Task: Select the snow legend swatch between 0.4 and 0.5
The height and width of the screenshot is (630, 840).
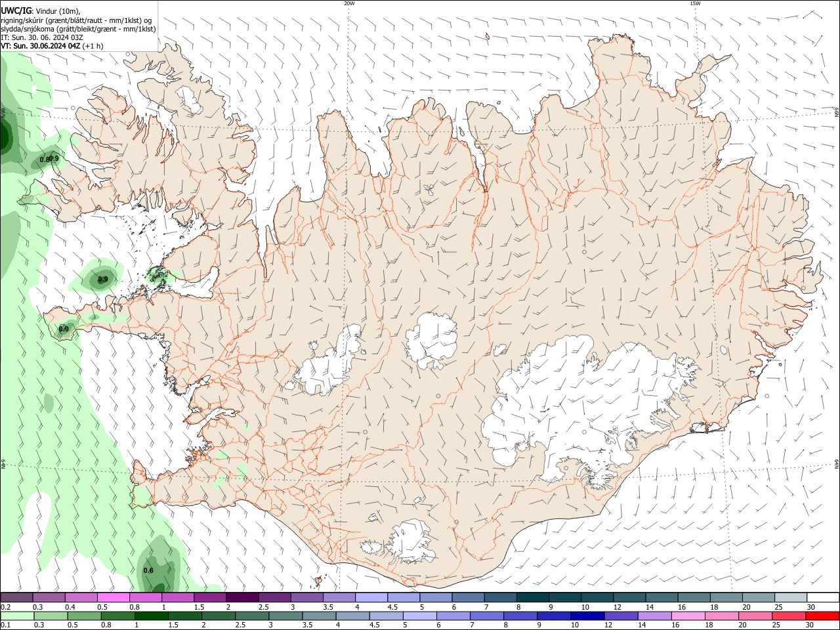Action: (x=81, y=597)
